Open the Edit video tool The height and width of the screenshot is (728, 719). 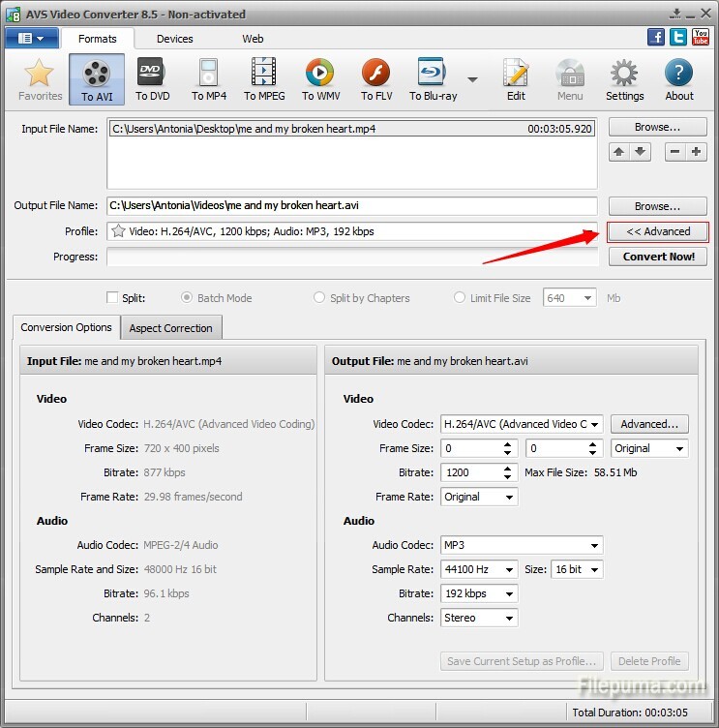pos(516,79)
